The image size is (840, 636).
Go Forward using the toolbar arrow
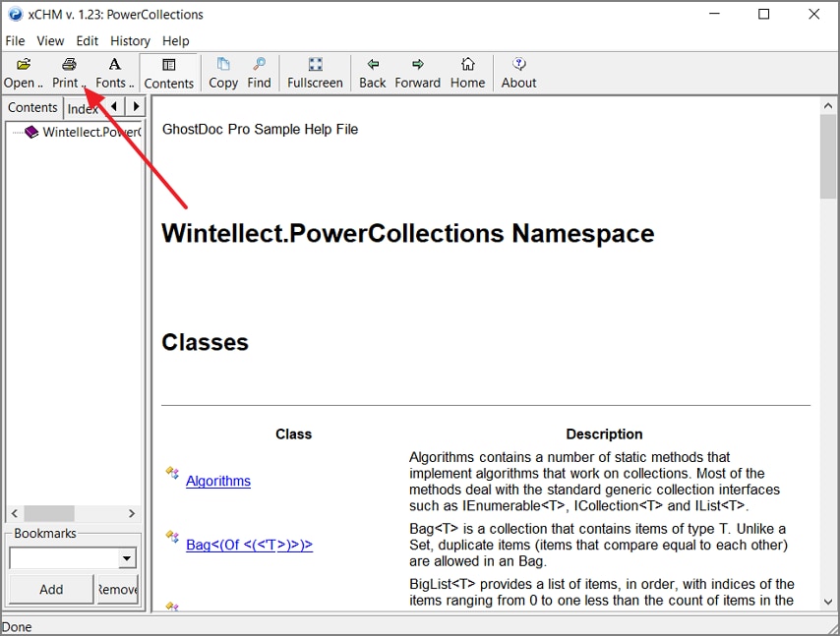418,65
